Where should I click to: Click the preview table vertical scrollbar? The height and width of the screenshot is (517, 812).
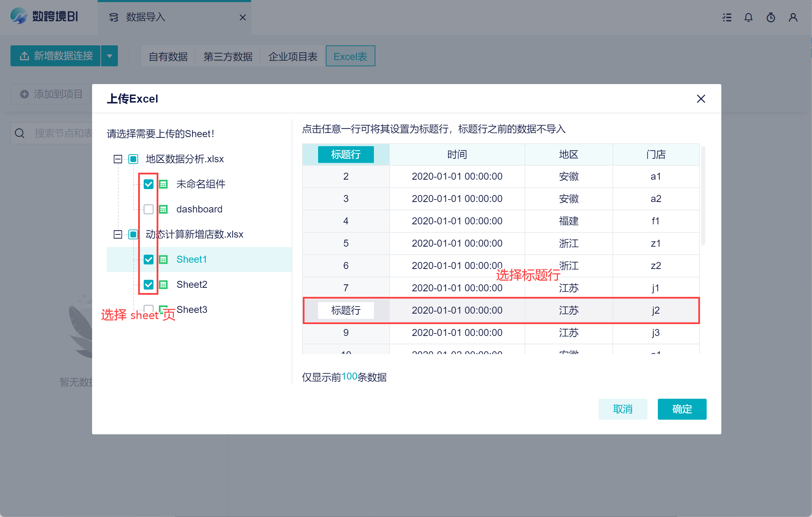(x=703, y=195)
